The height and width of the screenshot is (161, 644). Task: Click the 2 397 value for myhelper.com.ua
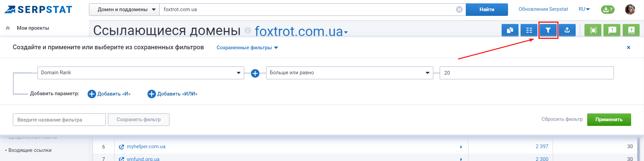[x=542, y=146]
